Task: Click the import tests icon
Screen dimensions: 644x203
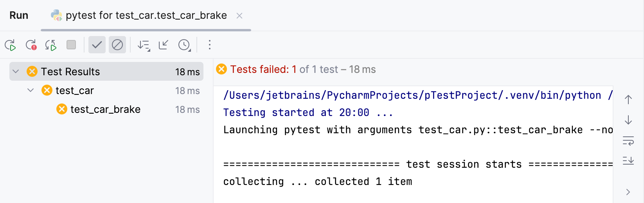Action: (x=164, y=45)
